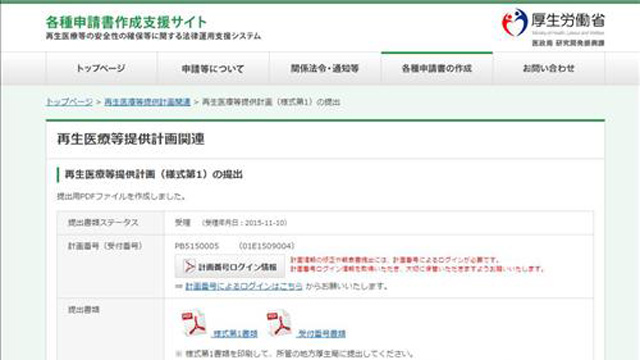Click the 再生医療等提供計画関連 page heading

[131, 139]
